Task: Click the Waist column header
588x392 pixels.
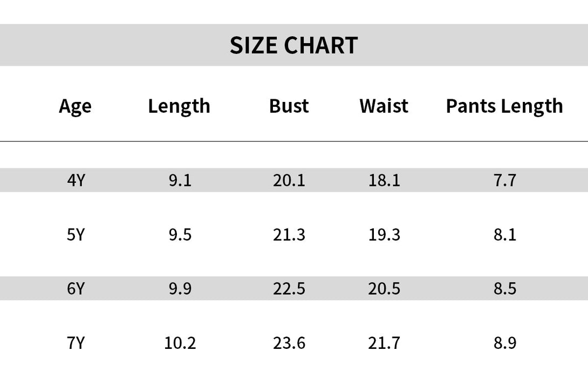Action: click(384, 106)
